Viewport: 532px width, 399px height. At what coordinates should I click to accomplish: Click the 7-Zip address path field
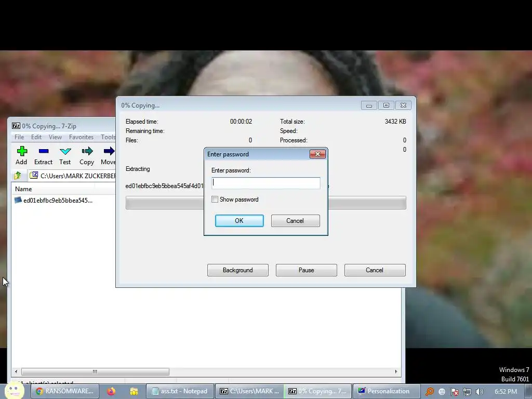tap(72, 176)
